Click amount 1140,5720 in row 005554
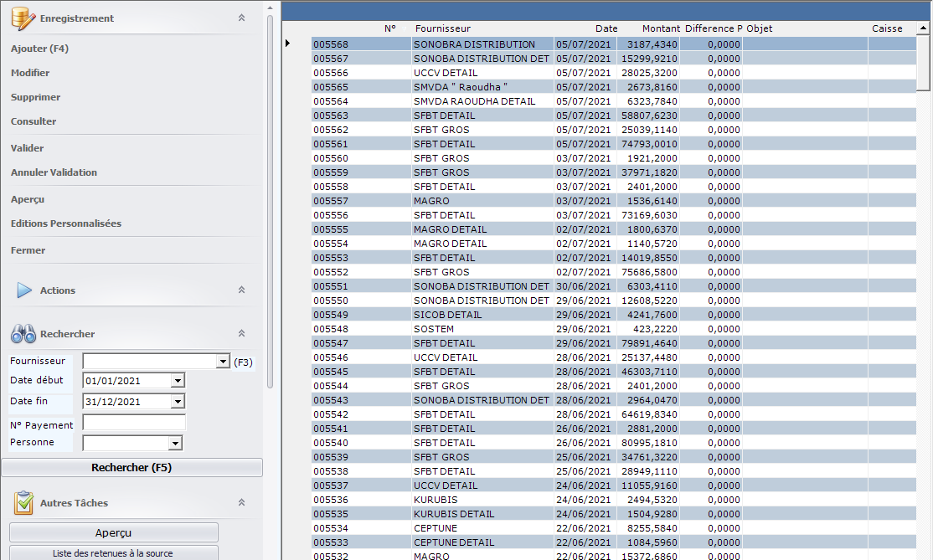 [652, 244]
